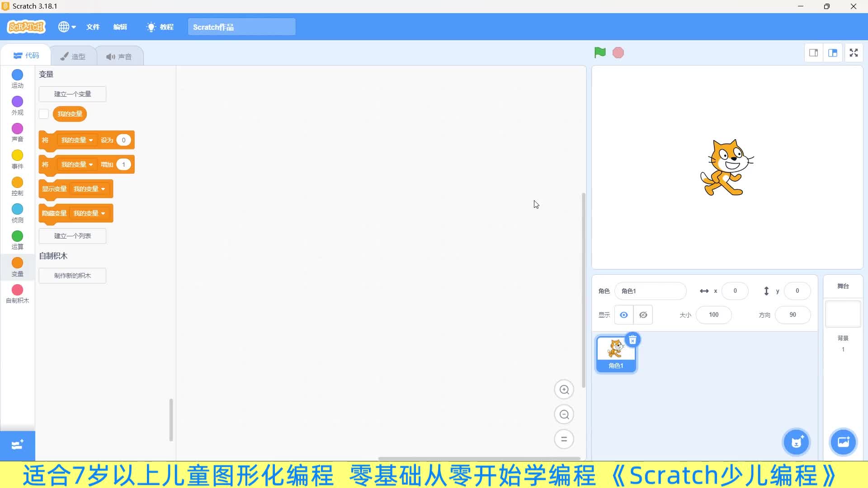868x488 pixels.
Task: Select the 声音 block category circle
Action: tap(17, 129)
